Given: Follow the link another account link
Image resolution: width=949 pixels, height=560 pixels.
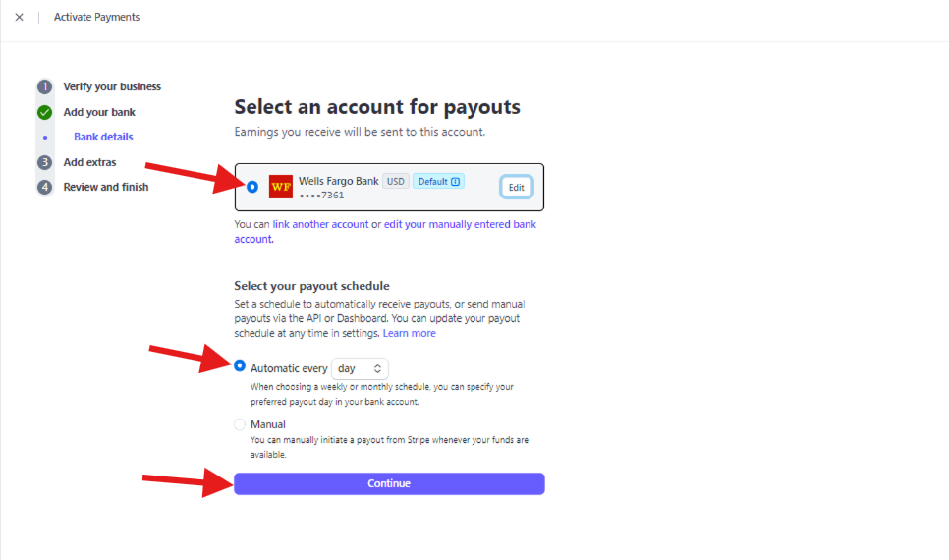Looking at the screenshot, I should (x=320, y=224).
